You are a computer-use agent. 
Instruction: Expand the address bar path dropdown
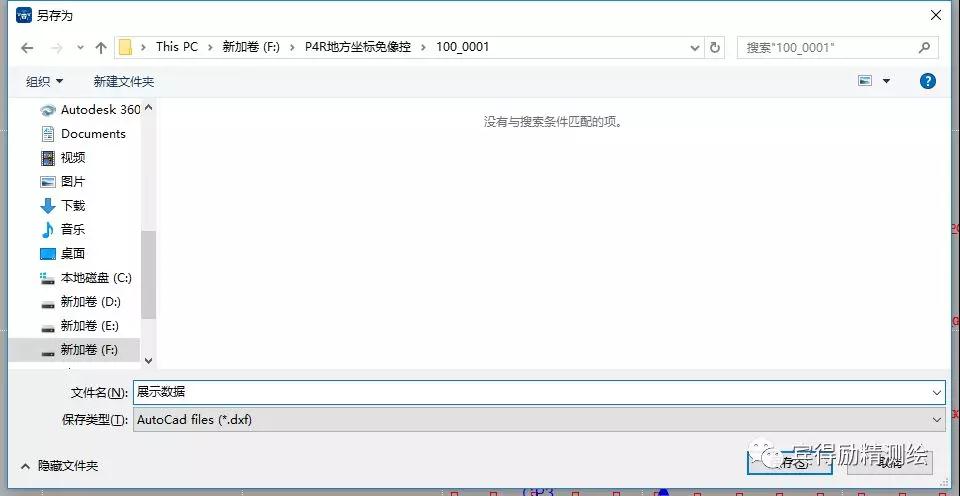click(694, 47)
